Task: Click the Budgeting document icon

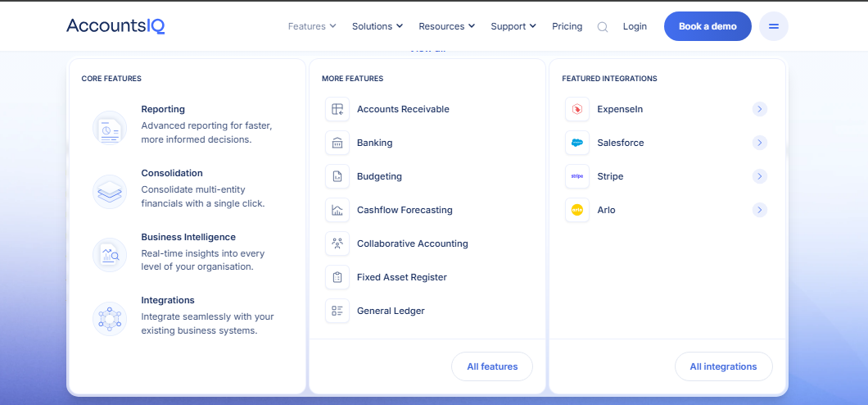Action: click(x=337, y=177)
